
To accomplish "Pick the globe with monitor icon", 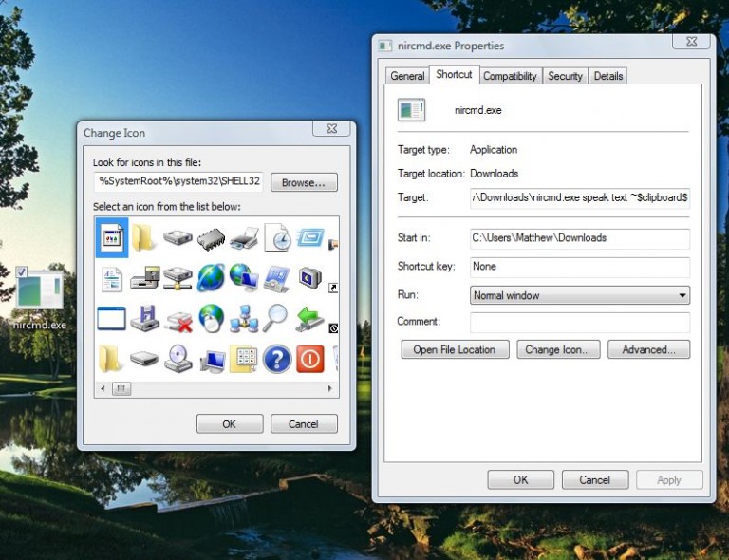I will tap(244, 278).
